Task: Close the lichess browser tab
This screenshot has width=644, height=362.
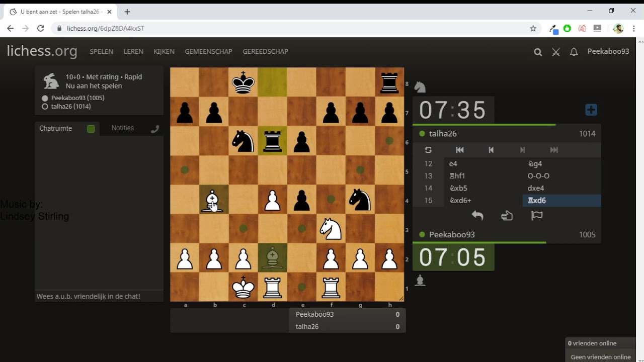Action: tap(109, 12)
